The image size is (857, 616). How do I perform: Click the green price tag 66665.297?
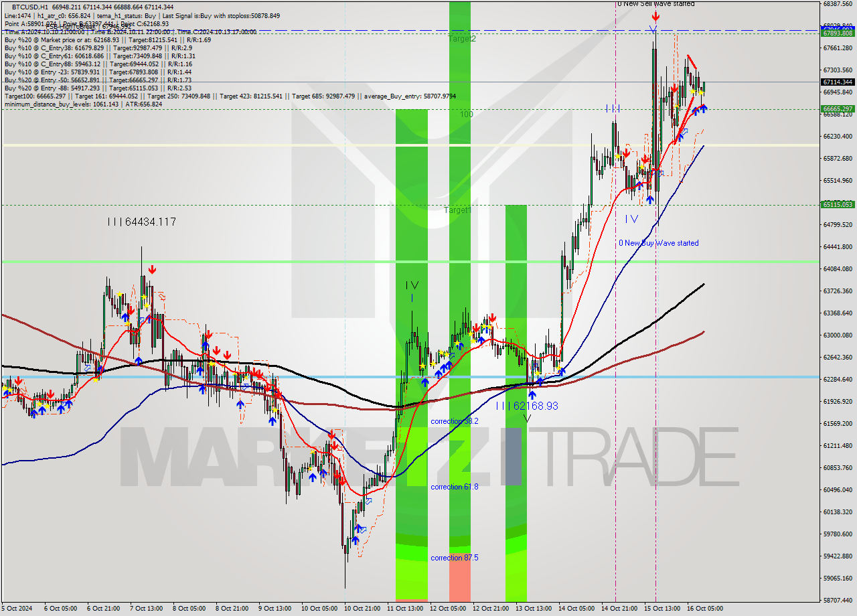tap(838, 108)
